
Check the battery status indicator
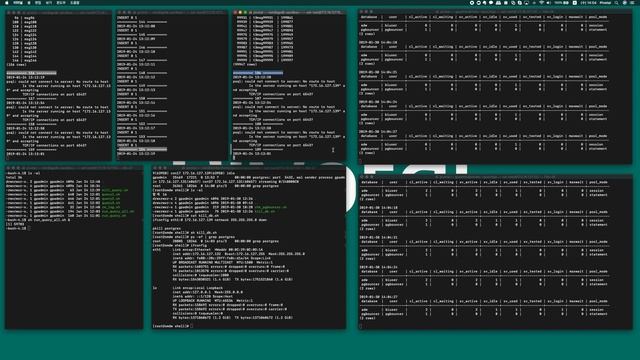(562, 2)
